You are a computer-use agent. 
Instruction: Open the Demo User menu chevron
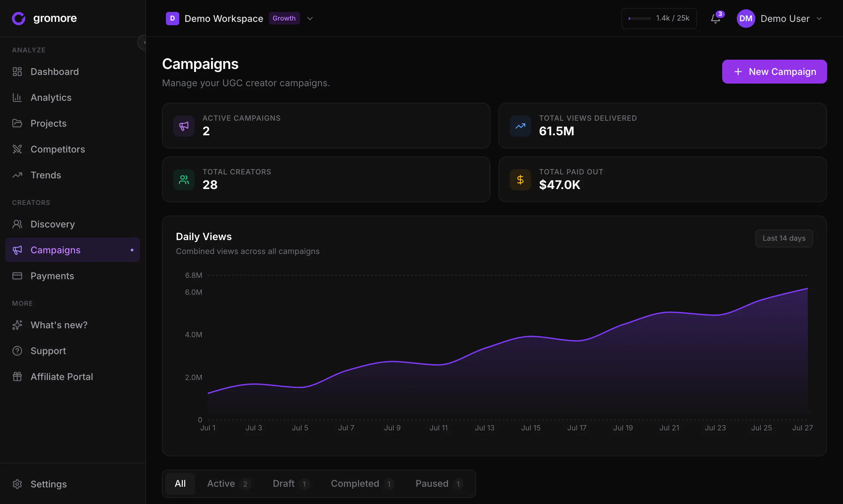pyautogui.click(x=819, y=18)
